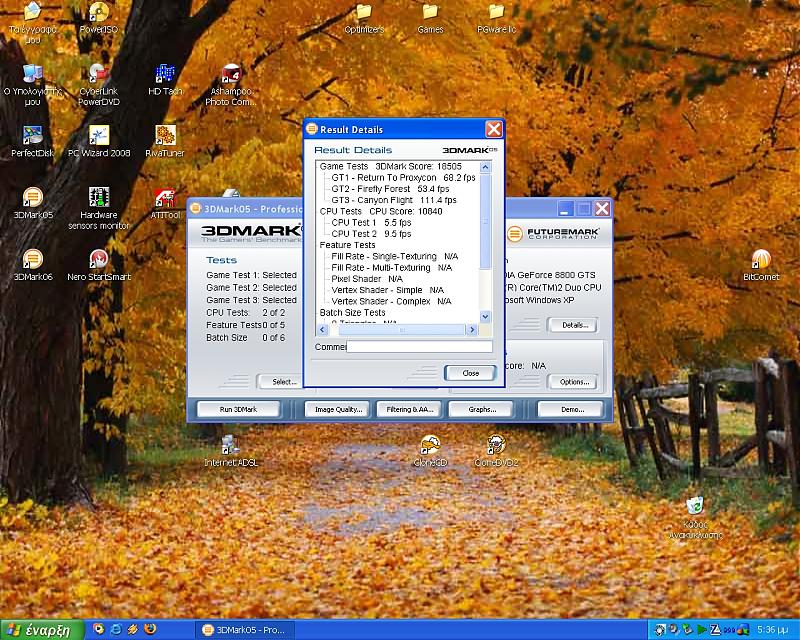
Task: Open Image Quality settings
Action: tap(337, 409)
